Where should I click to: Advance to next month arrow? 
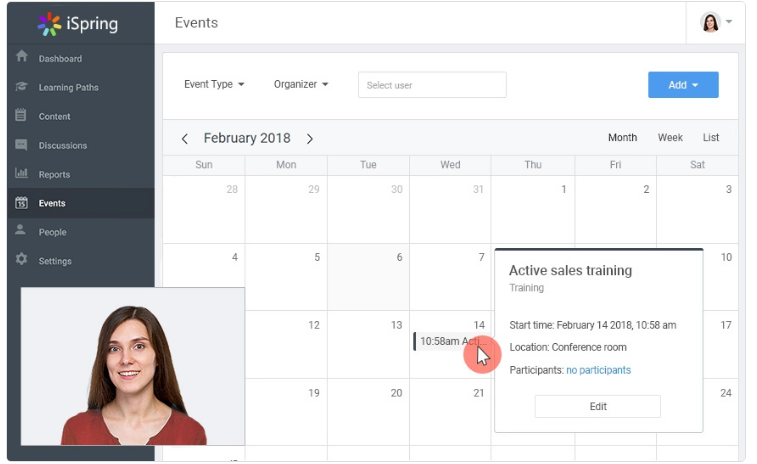[310, 139]
